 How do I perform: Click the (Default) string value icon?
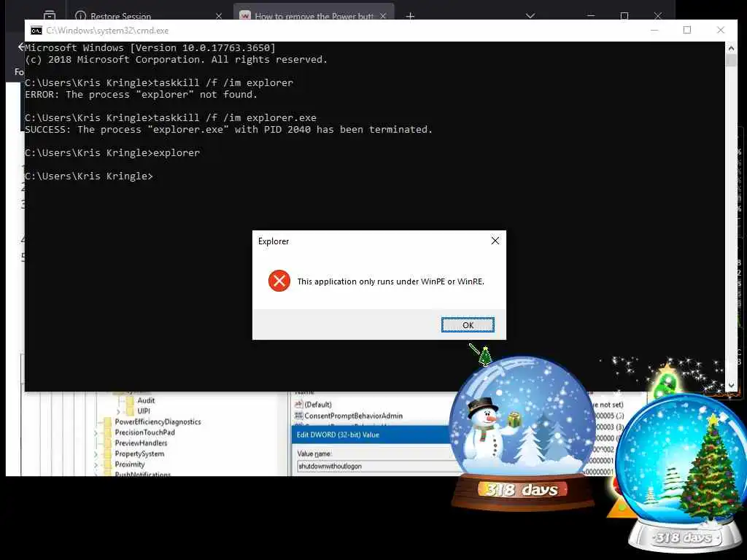pyautogui.click(x=298, y=404)
